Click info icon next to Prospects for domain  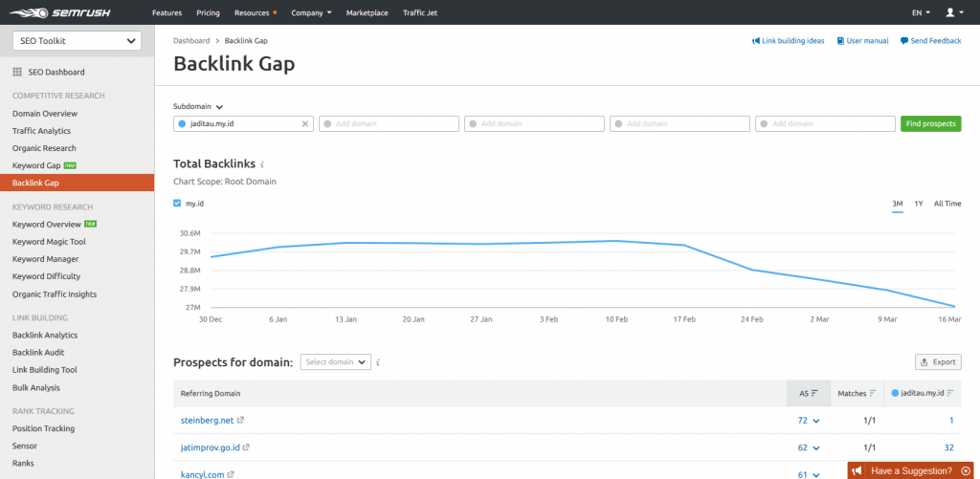tap(377, 362)
